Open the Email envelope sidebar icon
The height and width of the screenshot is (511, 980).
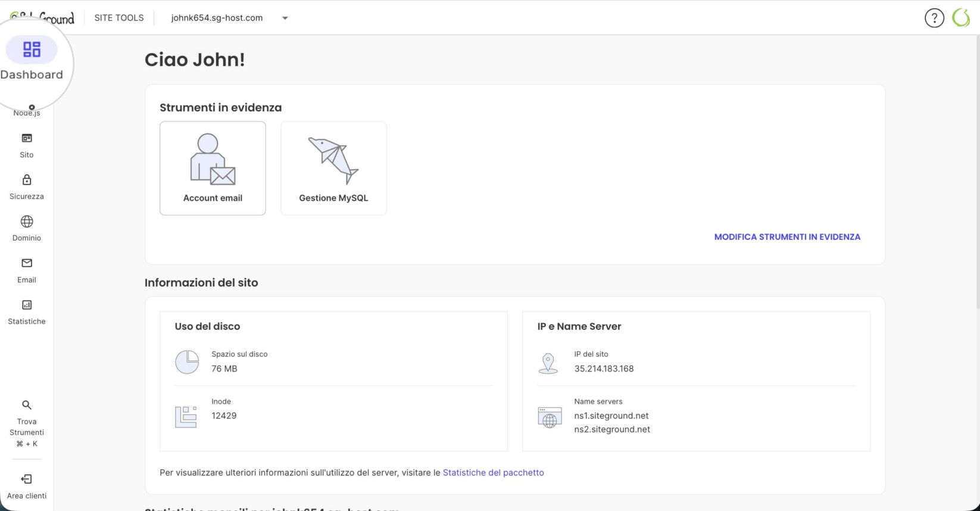click(27, 263)
